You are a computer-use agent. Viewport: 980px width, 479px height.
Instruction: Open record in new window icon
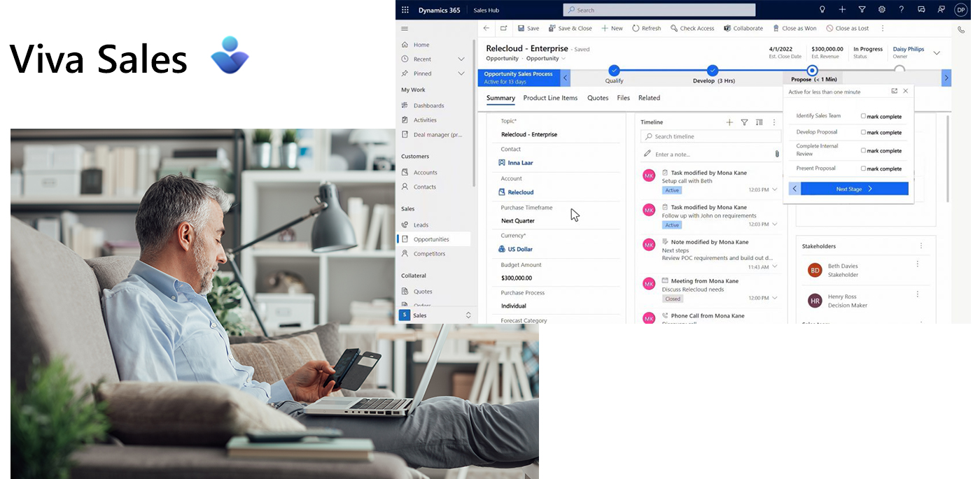[504, 29]
